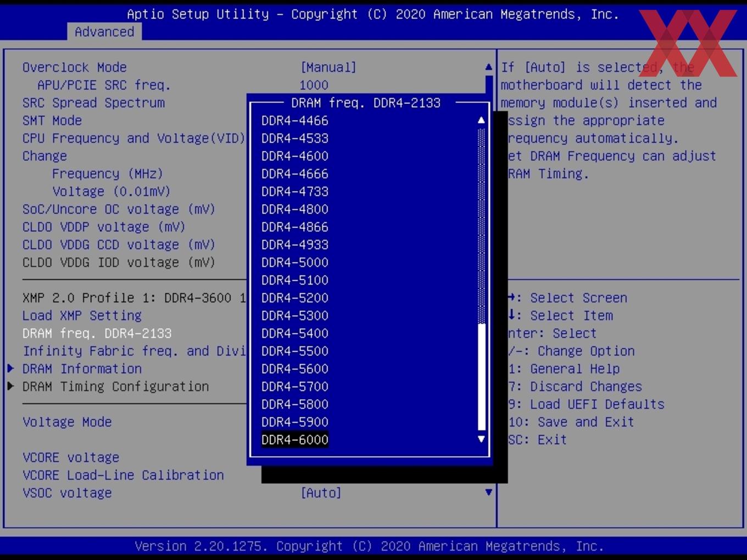
Task: Click the Change Option hint
Action: pos(571,351)
